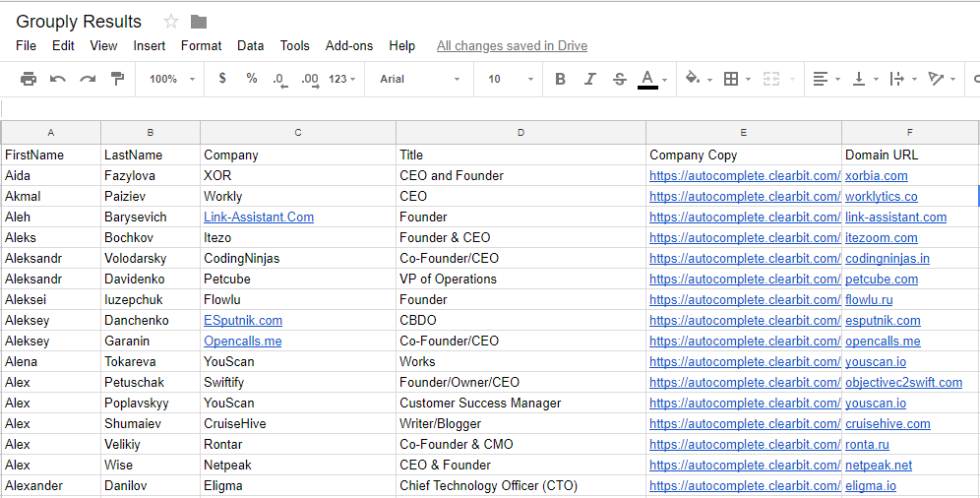Select the Petcube company cell
Viewport: 980px width, 498px height.
coord(298,279)
